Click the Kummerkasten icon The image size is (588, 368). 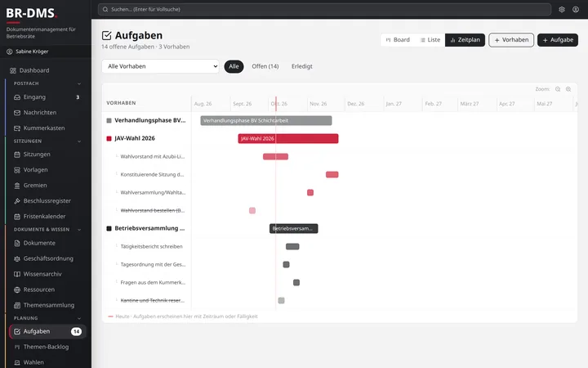(x=17, y=128)
